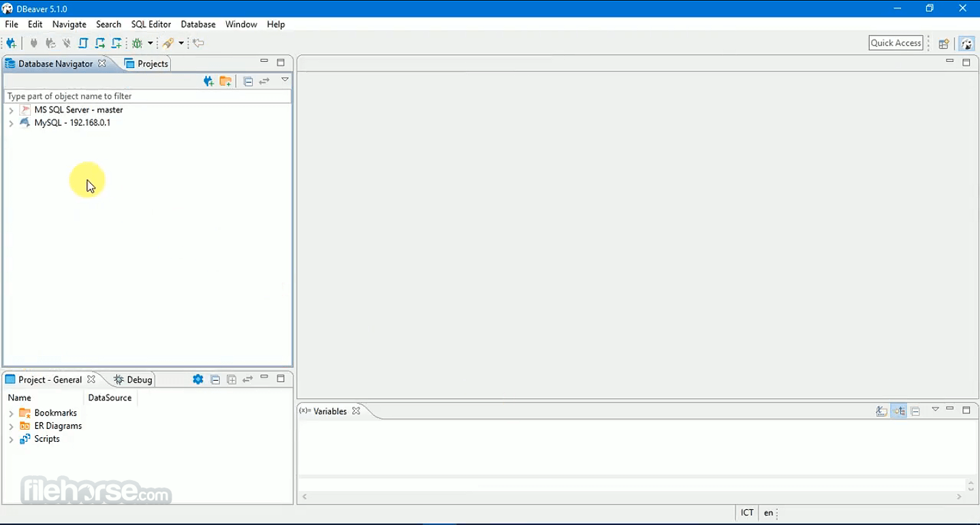The width and height of the screenshot is (980, 525).
Task: Click the MySQL dolphin connection icon
Action: [25, 123]
